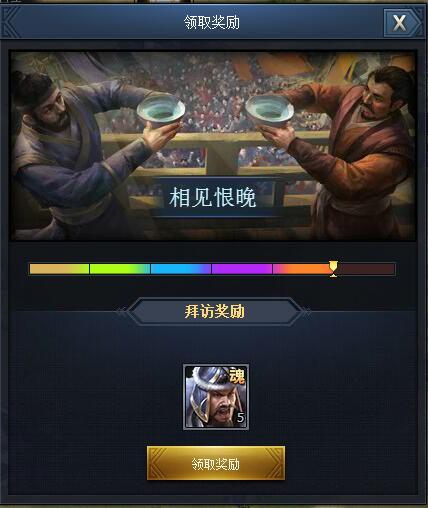Click the gold trophy progress marker
The height and width of the screenshot is (508, 428).
pos(333,269)
